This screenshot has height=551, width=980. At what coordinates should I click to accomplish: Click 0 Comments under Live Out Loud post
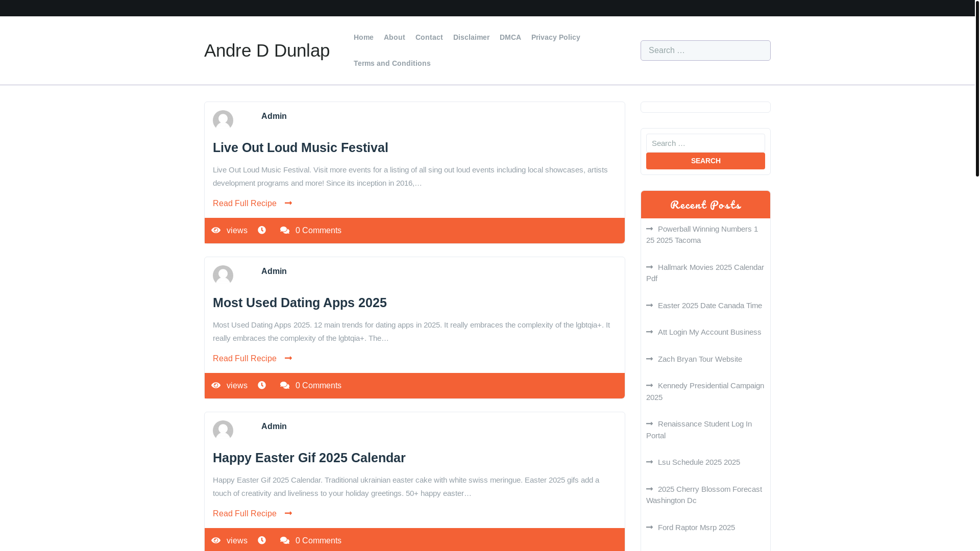click(318, 231)
